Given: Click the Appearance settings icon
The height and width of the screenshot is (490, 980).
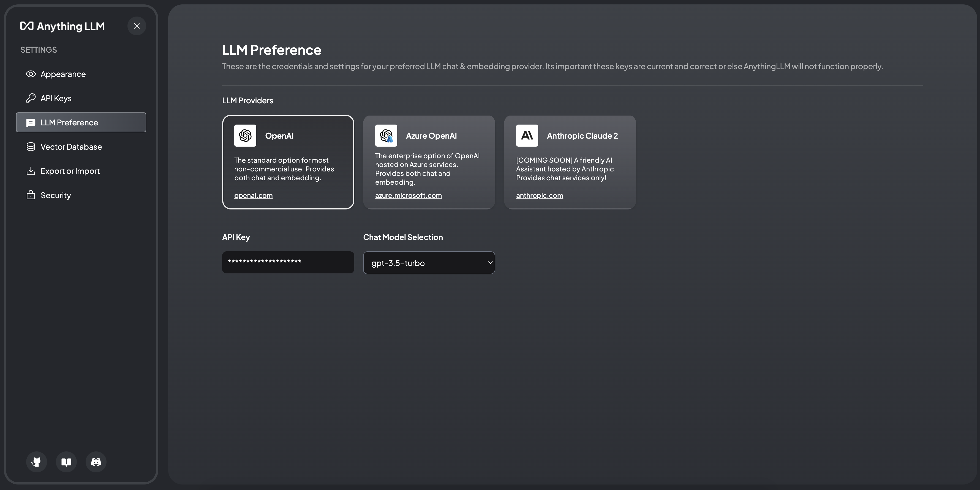Looking at the screenshot, I should tap(29, 73).
